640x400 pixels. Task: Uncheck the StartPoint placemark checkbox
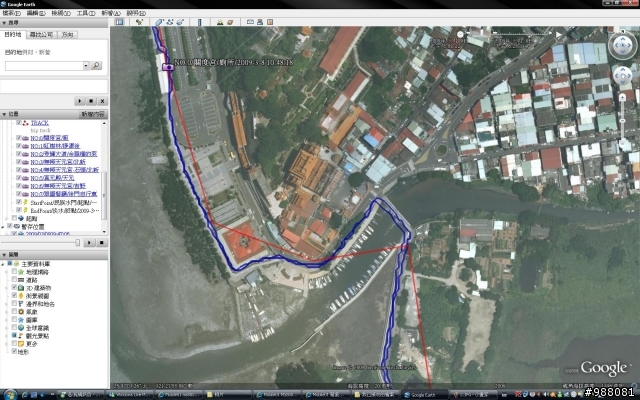click(x=19, y=202)
